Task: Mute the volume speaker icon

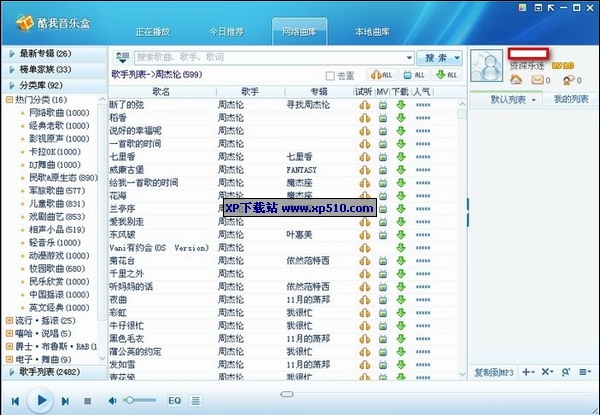Action: tap(112, 400)
